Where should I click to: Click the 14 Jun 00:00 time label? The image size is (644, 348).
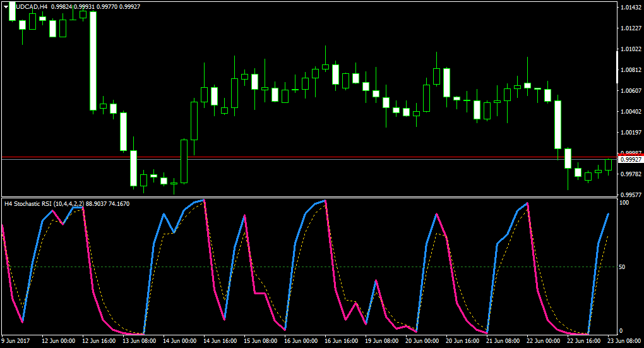click(179, 341)
